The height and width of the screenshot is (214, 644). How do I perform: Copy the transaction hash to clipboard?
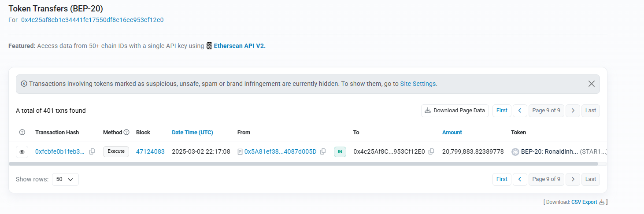pos(92,151)
